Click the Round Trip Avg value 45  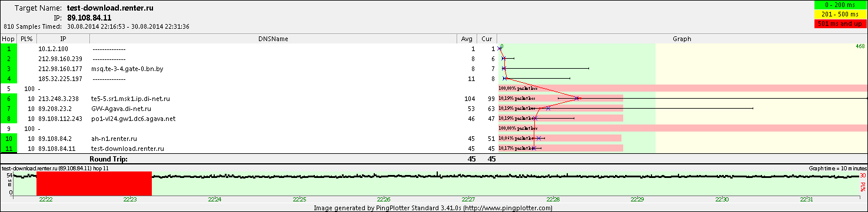(x=471, y=159)
